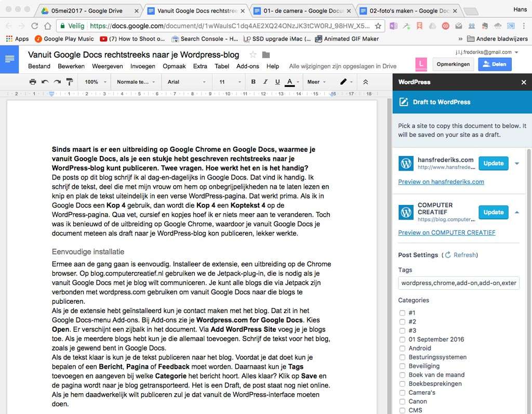Image resolution: width=532 pixels, height=414 pixels.
Task: Star this document
Action: [253, 55]
